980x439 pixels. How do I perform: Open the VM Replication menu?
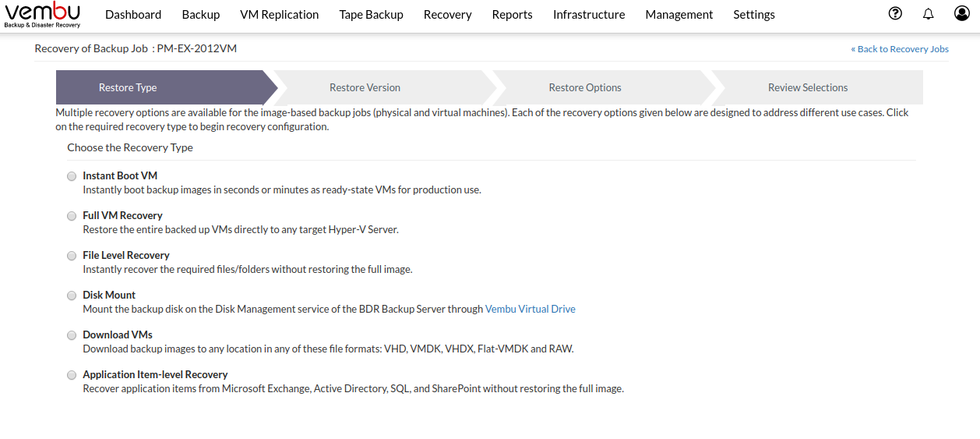[x=280, y=15]
